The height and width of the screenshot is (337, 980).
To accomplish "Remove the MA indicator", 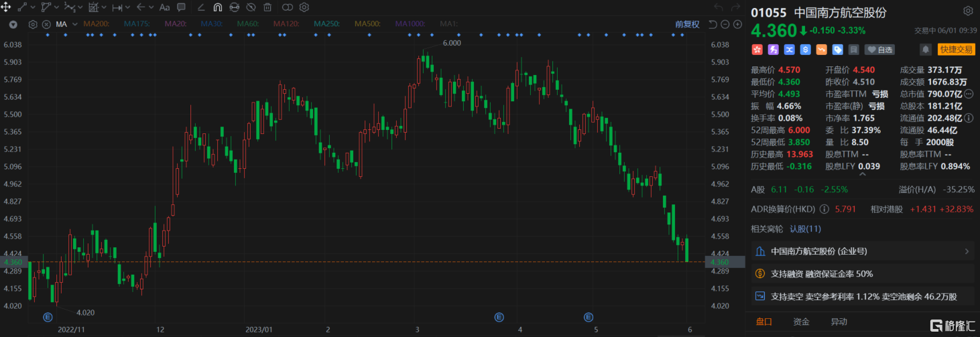I will [x=46, y=25].
